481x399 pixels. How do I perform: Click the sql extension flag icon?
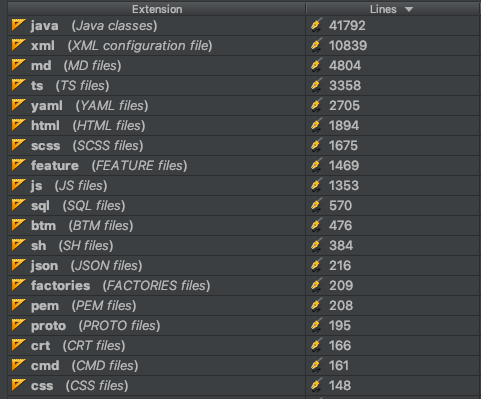(18, 205)
